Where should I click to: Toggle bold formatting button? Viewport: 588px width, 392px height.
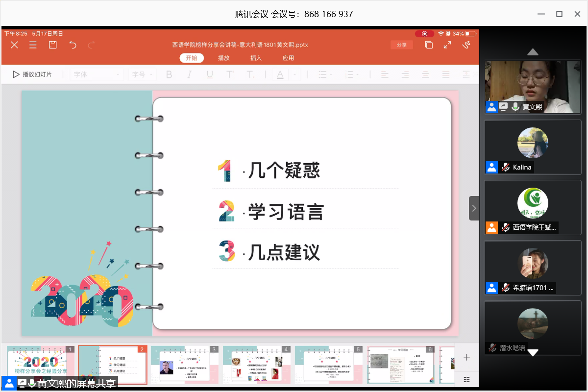(x=169, y=74)
